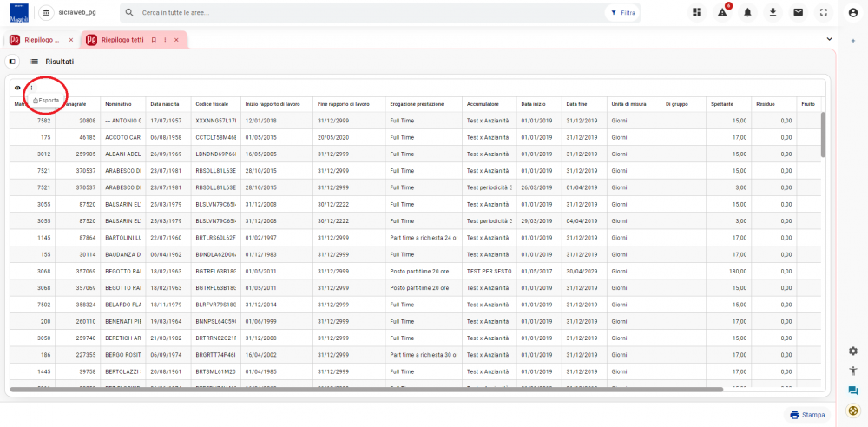Click the sicraweb_pg label
This screenshot has height=427, width=868.
[x=77, y=12]
